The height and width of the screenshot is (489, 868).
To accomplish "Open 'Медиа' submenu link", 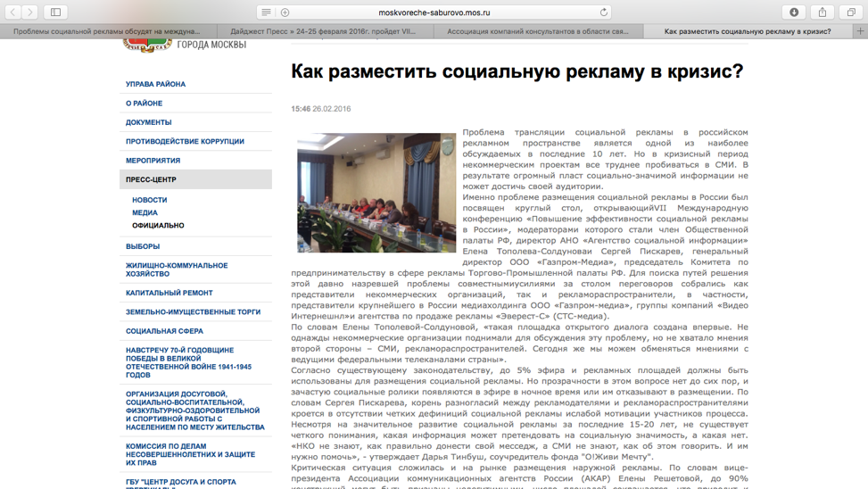I will pyautogui.click(x=145, y=212).
